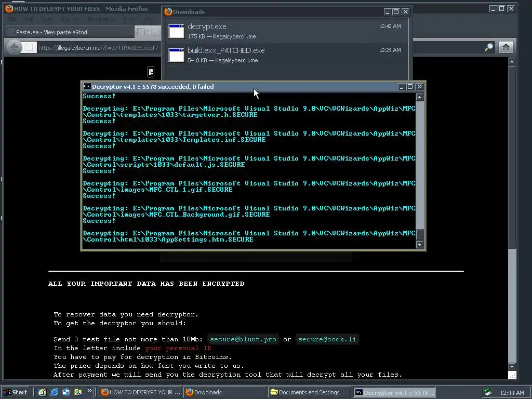Screen dimensions: 532x399
Task: Click the first quick launch icon
Action: click(x=42, y=392)
